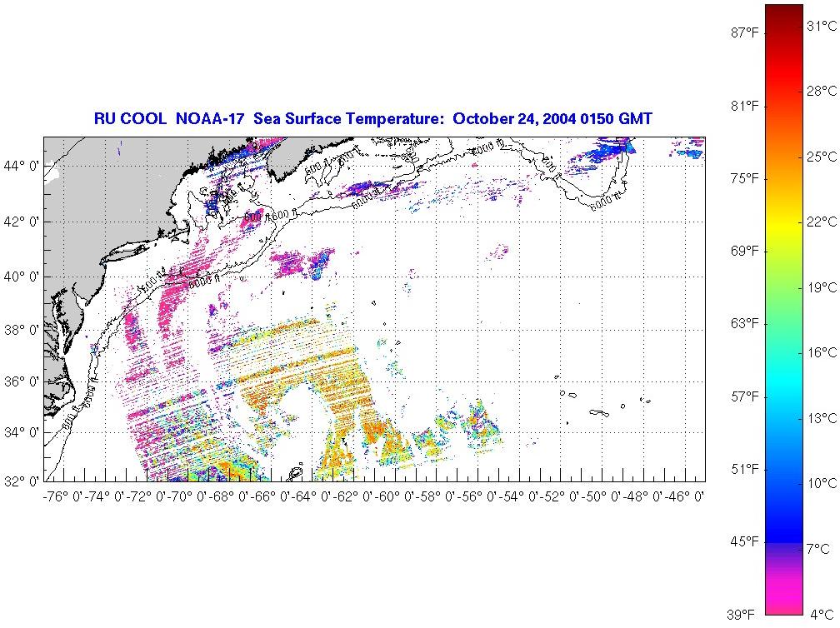Click the 87°F color bar label
This screenshot has height=628, width=840.
pyautogui.click(x=745, y=33)
